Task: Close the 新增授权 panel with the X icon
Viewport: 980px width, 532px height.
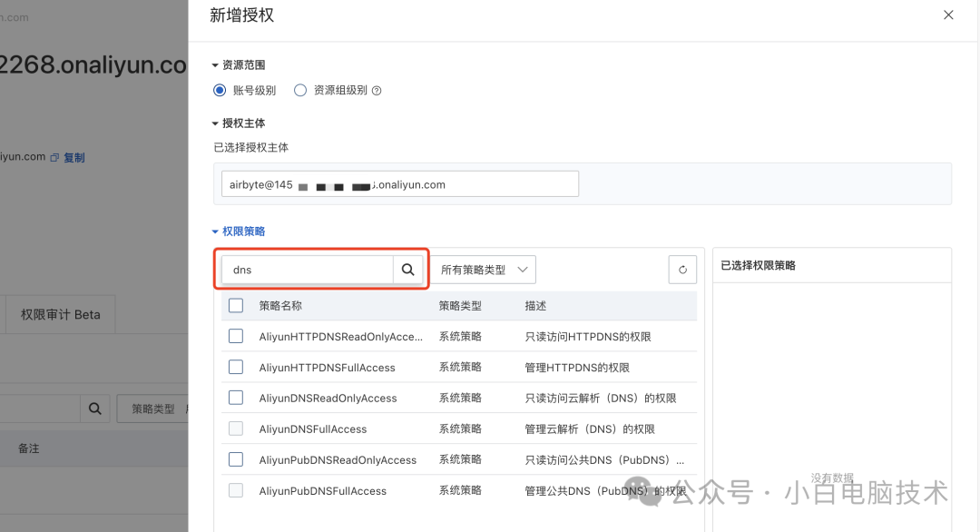Action: click(948, 15)
